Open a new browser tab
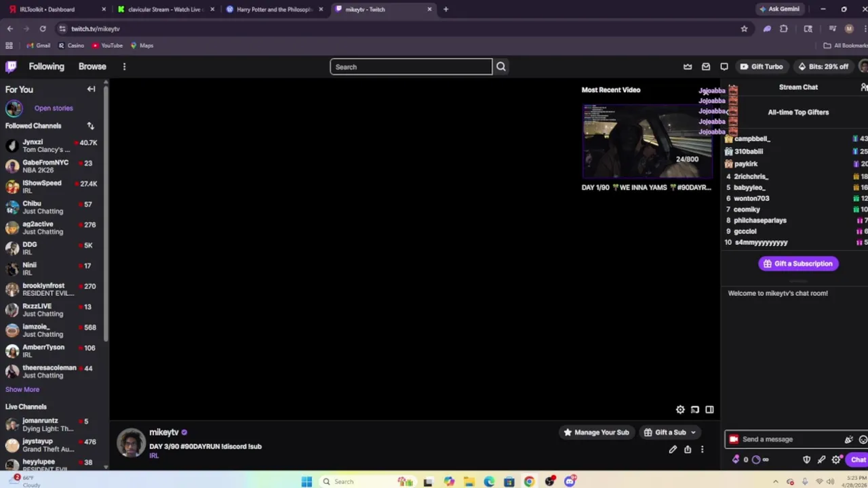The height and width of the screenshot is (488, 868). (446, 9)
